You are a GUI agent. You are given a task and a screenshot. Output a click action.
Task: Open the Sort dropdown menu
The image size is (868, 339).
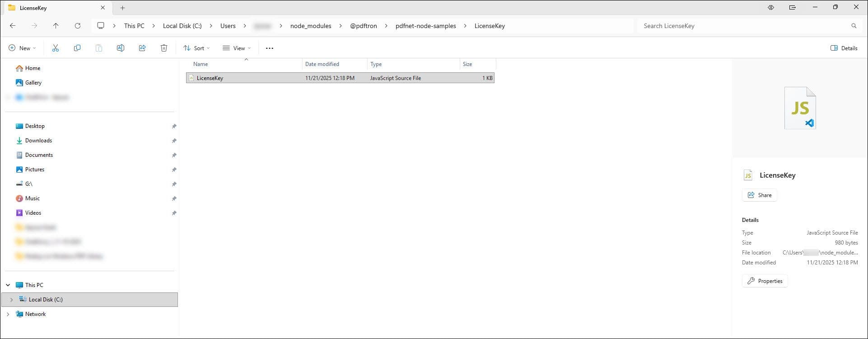(x=196, y=48)
